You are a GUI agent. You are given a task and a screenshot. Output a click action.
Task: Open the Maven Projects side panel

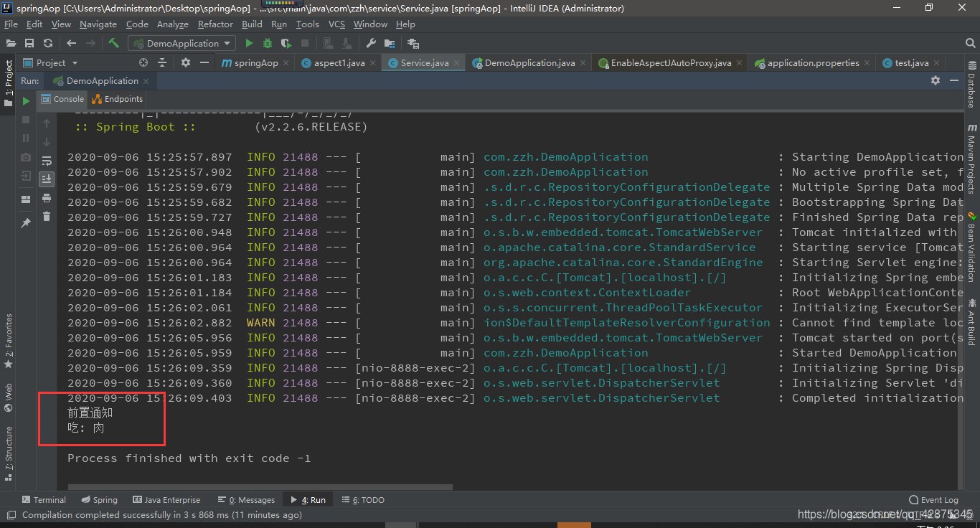(x=971, y=159)
